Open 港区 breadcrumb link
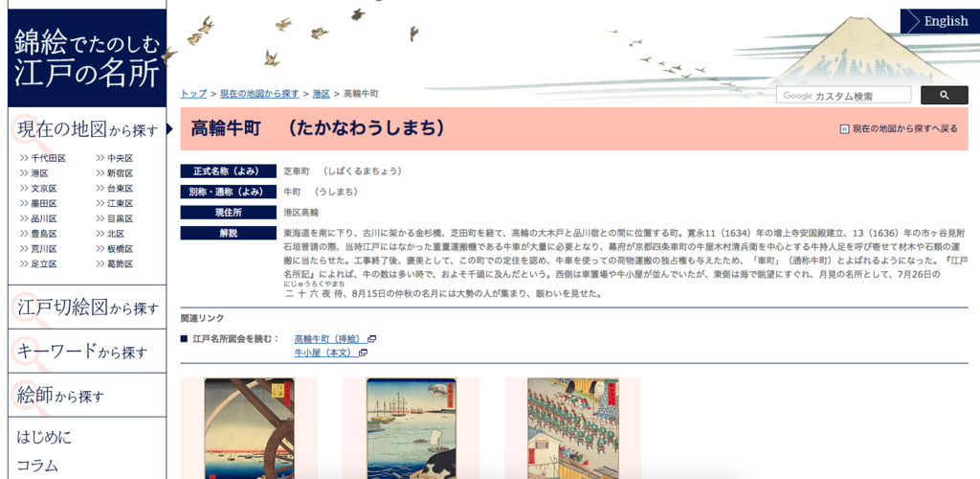 [322, 94]
